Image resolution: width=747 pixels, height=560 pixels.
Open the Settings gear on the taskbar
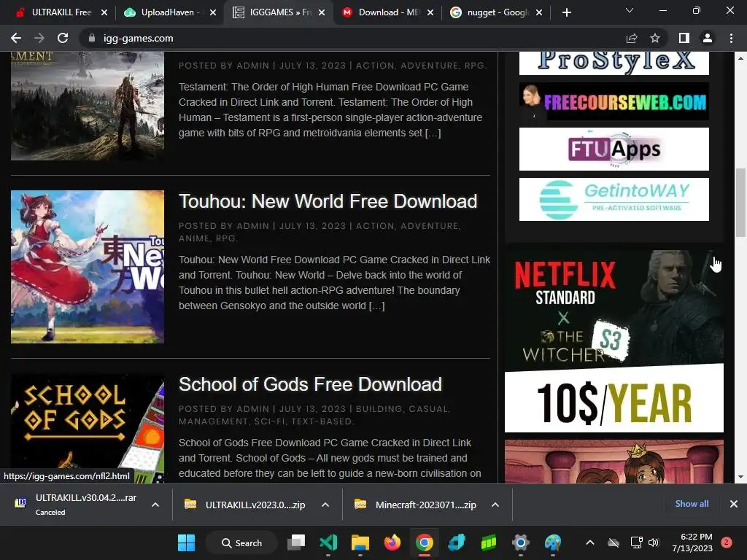coord(520,542)
